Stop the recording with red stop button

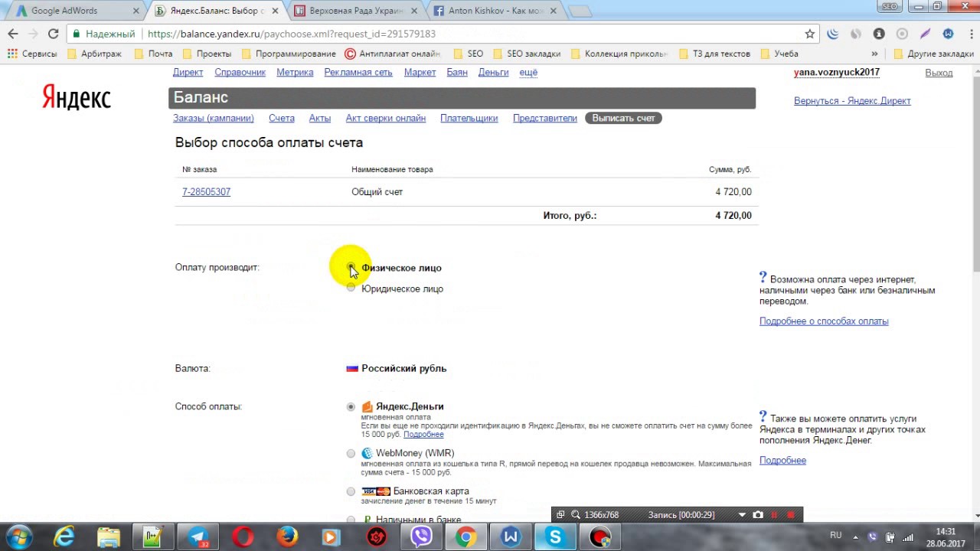[x=791, y=515]
